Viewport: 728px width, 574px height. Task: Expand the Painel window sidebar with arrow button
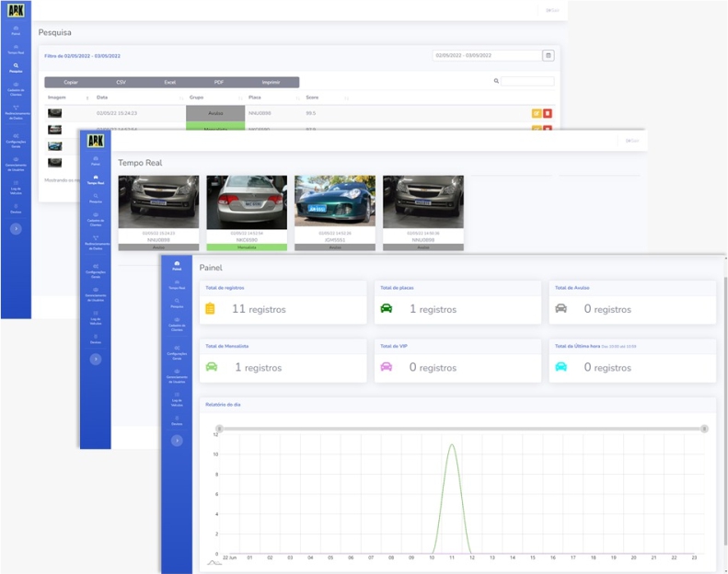pos(177,441)
